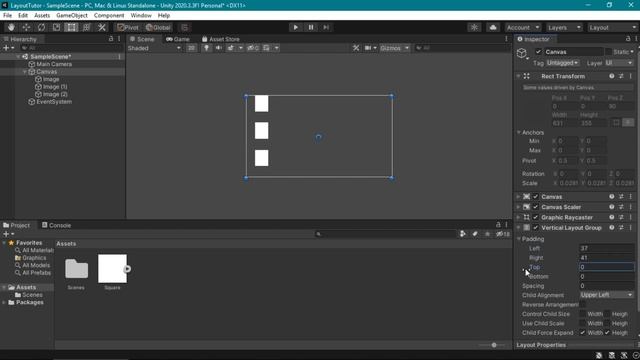Disable Graphic Raycaster component checkbox
This screenshot has width=640, height=360.
536,218
